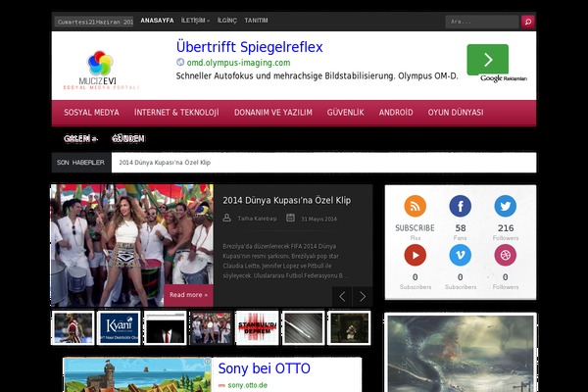Click the Mucizevi site logo
The height and width of the screenshot is (392, 588).
(101, 71)
